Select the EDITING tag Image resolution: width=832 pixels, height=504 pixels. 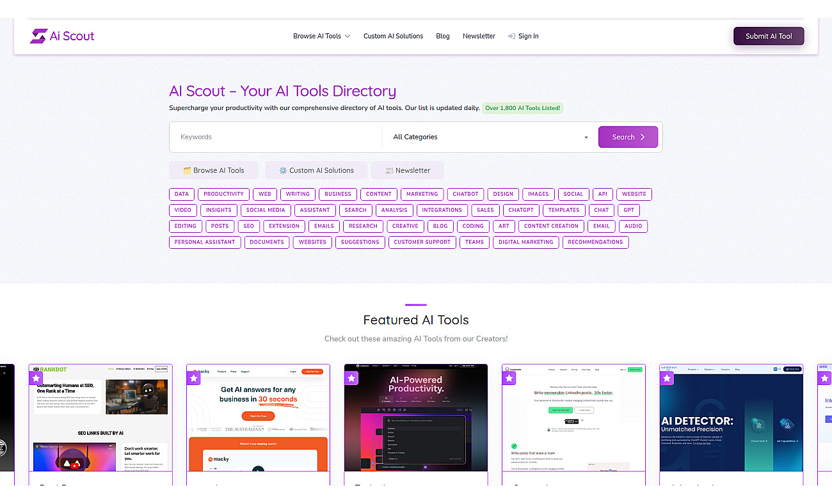point(186,226)
